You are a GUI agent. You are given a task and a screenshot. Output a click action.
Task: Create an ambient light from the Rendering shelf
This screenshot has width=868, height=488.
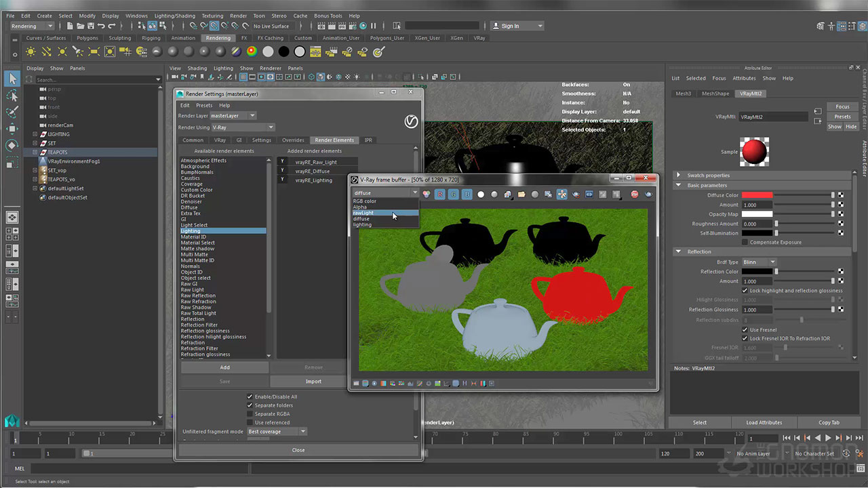[31, 52]
